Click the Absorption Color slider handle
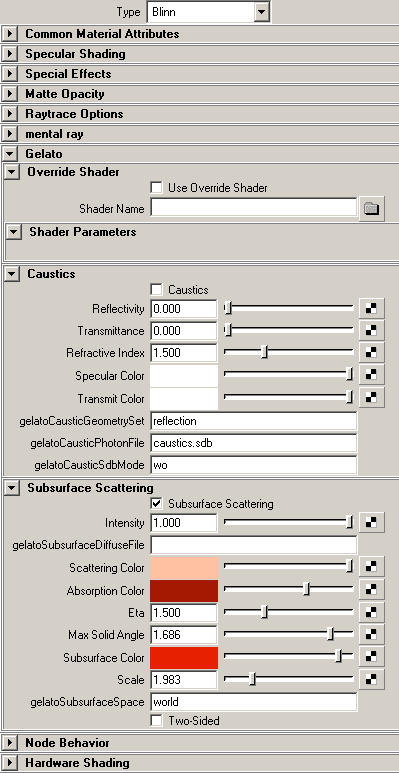This screenshot has height=773, width=399. (306, 590)
